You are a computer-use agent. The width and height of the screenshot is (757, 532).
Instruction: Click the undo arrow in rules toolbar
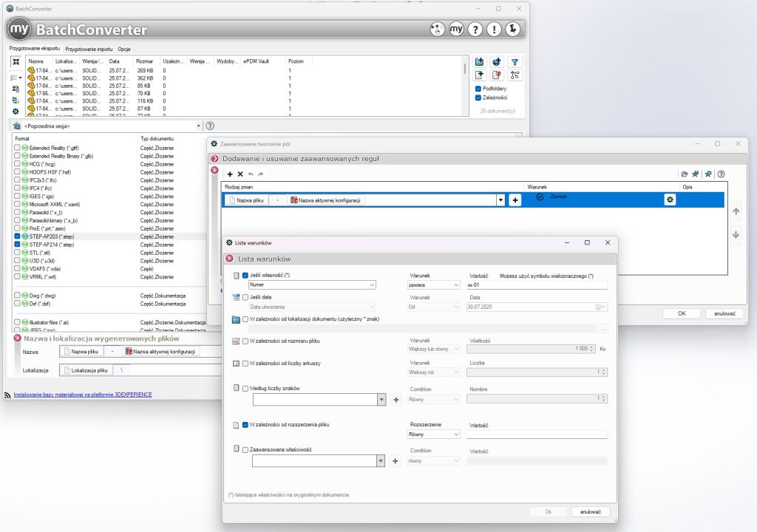pos(251,174)
